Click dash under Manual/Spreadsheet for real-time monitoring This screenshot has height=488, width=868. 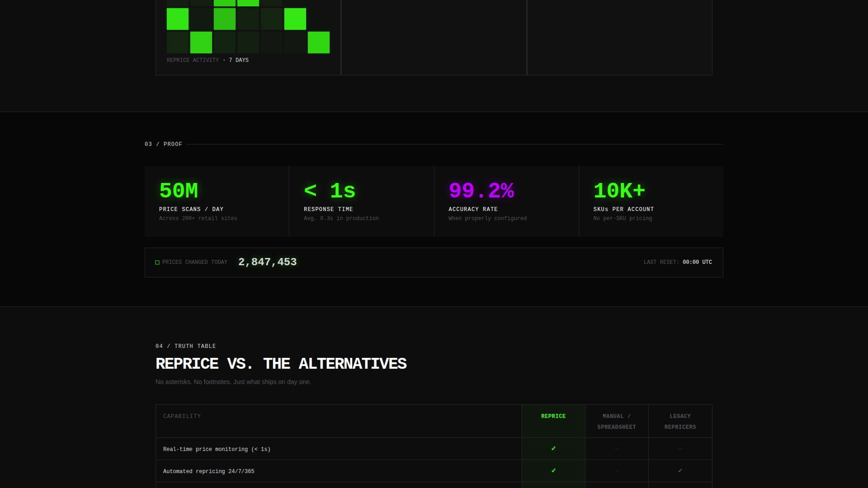pyautogui.click(x=617, y=449)
